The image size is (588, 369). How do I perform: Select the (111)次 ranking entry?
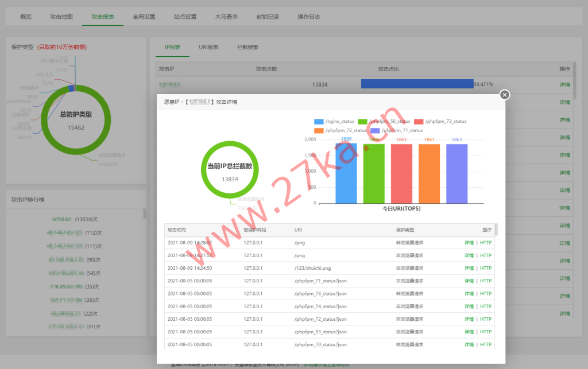click(x=75, y=246)
